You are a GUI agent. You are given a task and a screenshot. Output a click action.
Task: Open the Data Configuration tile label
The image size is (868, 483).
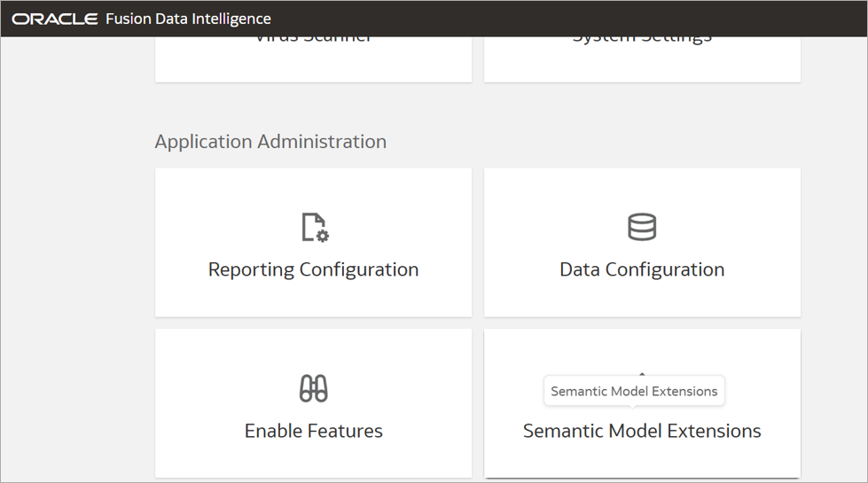point(642,269)
